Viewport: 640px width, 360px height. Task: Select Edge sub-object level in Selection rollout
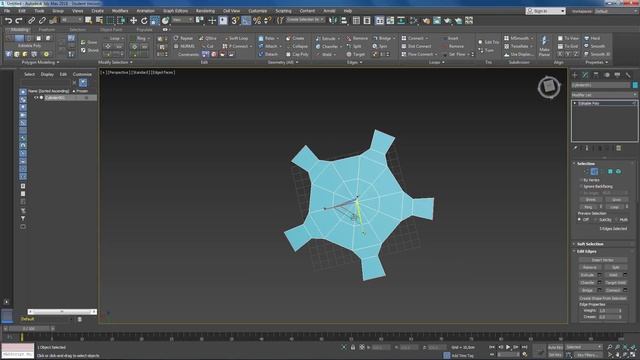coord(594,171)
